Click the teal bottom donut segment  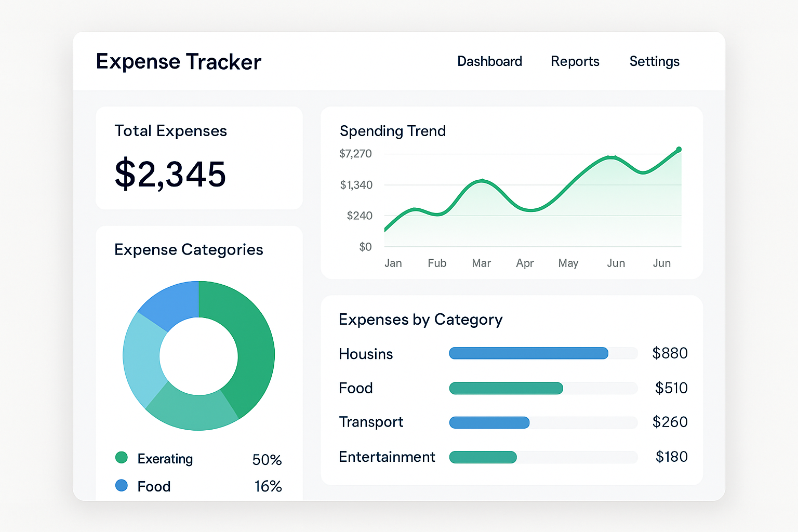[192, 410]
